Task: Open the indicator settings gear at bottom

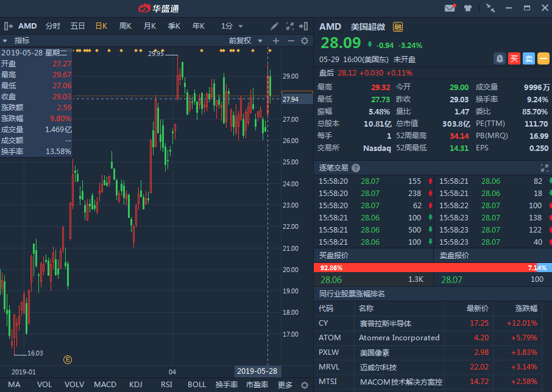Action: [305, 385]
